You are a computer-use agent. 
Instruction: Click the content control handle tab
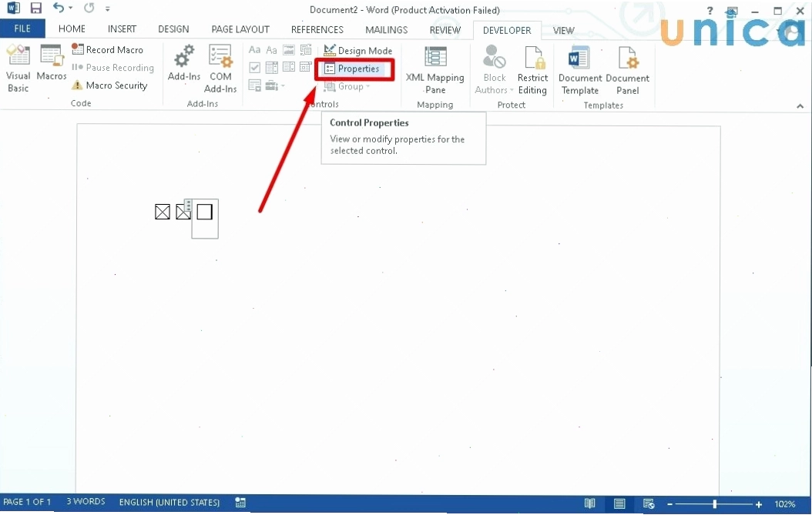(x=189, y=207)
